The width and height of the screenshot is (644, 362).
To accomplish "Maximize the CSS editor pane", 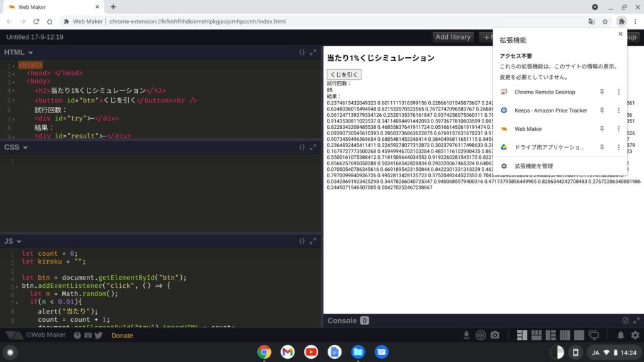I will [x=313, y=147].
